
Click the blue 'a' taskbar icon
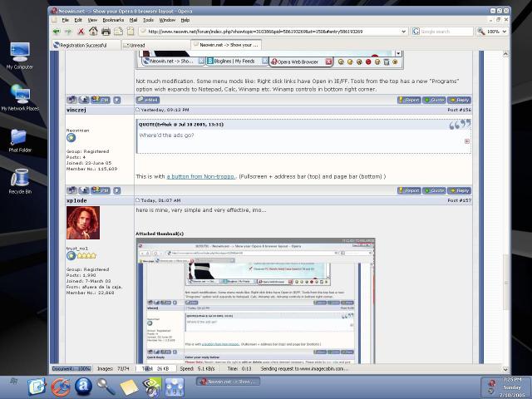tap(83, 387)
